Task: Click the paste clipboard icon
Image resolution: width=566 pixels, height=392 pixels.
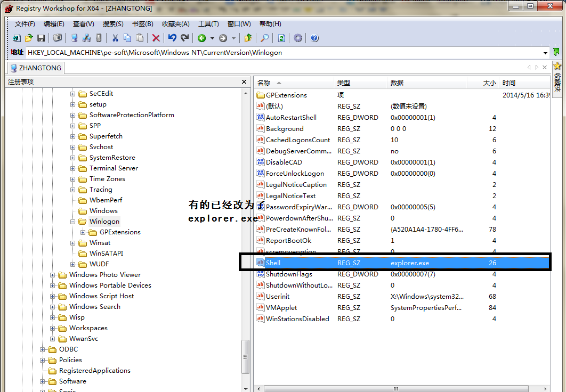Action: point(140,38)
